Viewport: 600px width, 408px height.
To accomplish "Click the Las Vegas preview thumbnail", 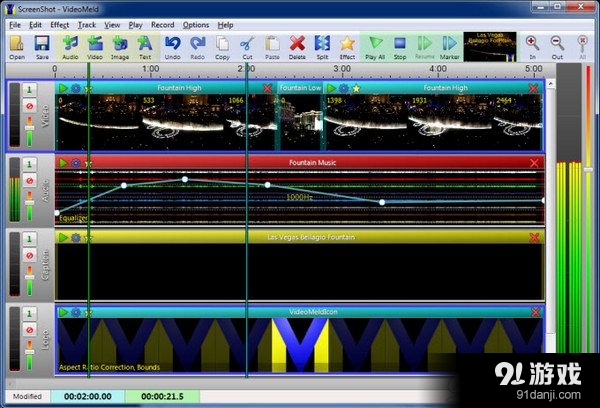I will (x=490, y=47).
